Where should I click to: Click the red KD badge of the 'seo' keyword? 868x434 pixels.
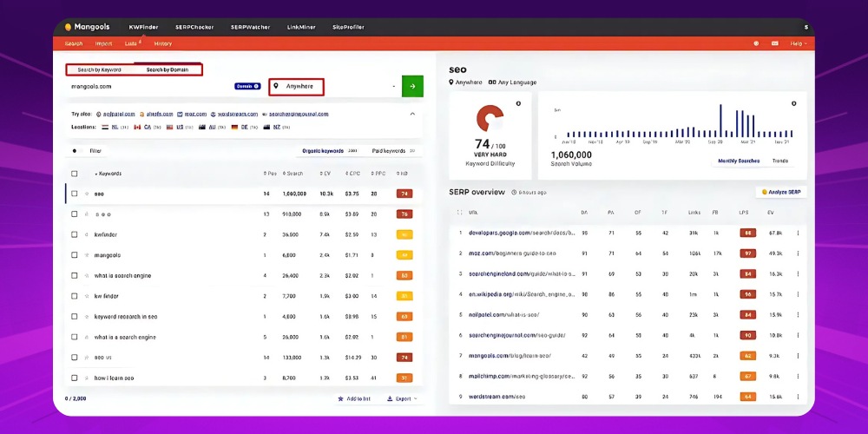click(404, 194)
